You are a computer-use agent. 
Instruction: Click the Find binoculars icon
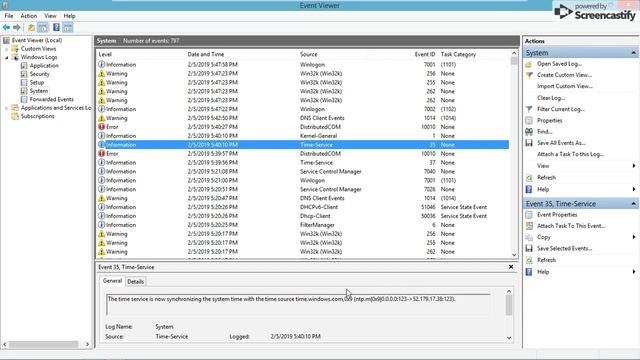529,131
